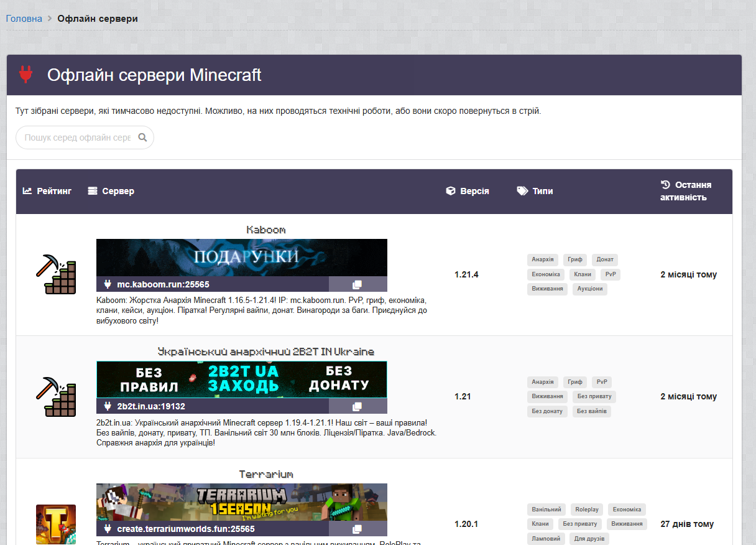Click the Офлайн сервери breadcrumb text
This screenshot has width=756, height=545.
coord(98,19)
